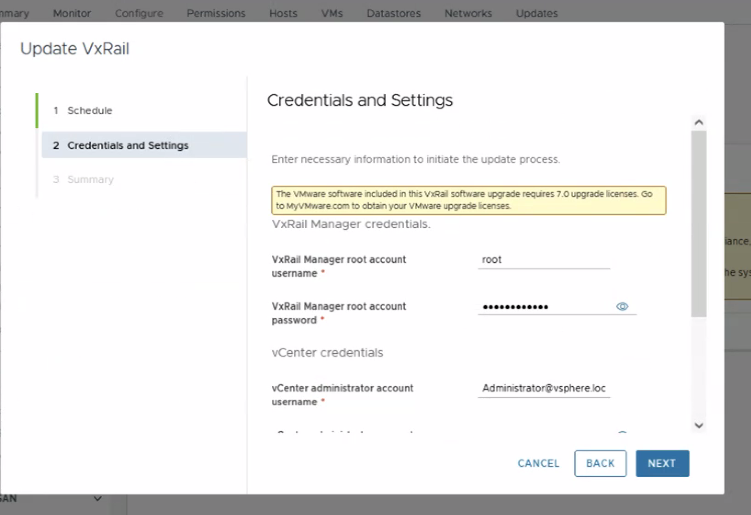Show the VxRail Manager root password
The width and height of the screenshot is (751, 515).
pyautogui.click(x=622, y=307)
